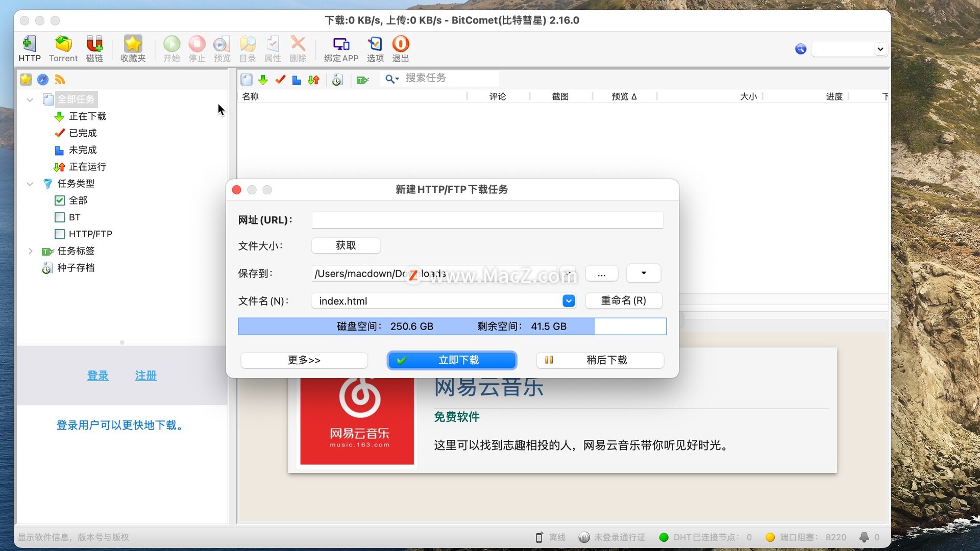Click the compass browser icon in sidebar
The width and height of the screenshot is (980, 551).
point(43,80)
